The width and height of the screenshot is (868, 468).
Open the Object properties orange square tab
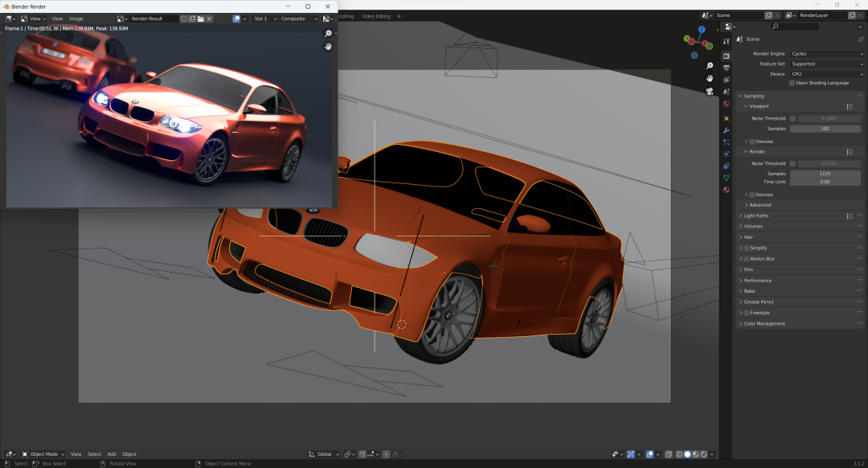tap(727, 118)
